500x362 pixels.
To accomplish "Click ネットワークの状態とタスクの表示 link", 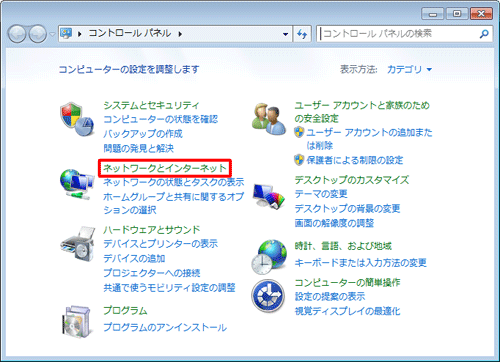I will pyautogui.click(x=174, y=182).
